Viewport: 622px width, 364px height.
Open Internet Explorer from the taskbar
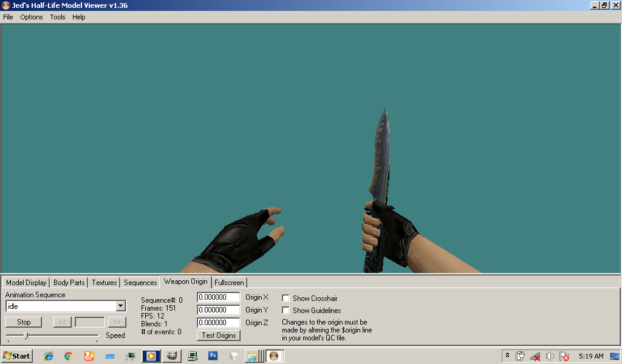click(47, 356)
